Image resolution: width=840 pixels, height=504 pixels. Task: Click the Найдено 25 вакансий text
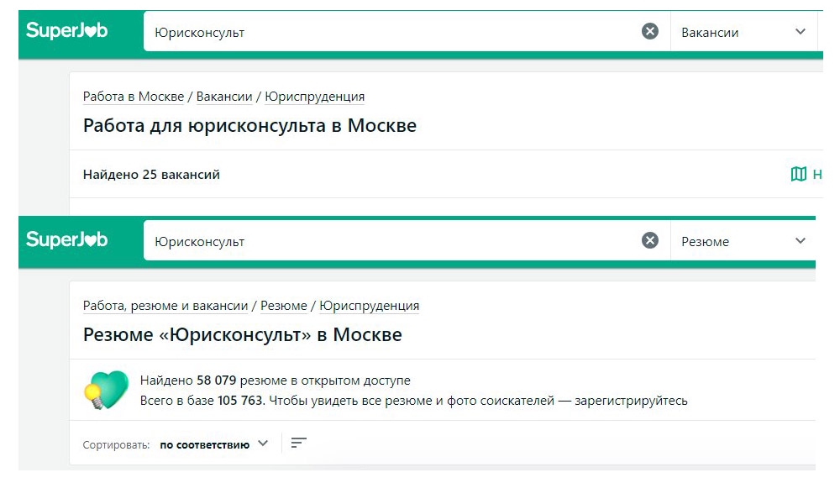click(151, 175)
